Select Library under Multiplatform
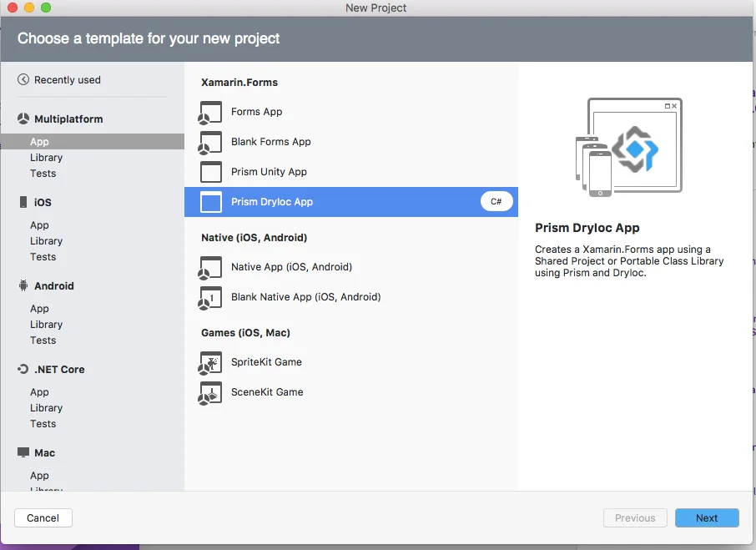756x550 pixels. [x=46, y=158]
